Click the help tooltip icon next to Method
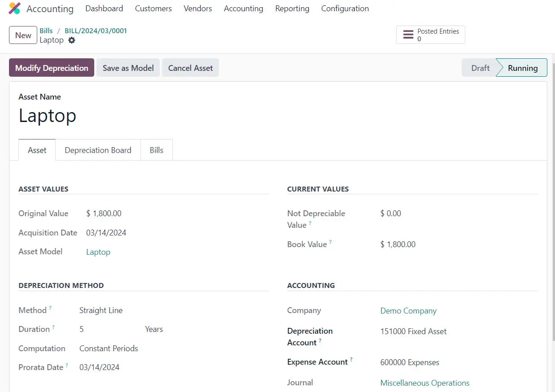Image resolution: width=555 pixels, height=392 pixels. [x=50, y=308]
